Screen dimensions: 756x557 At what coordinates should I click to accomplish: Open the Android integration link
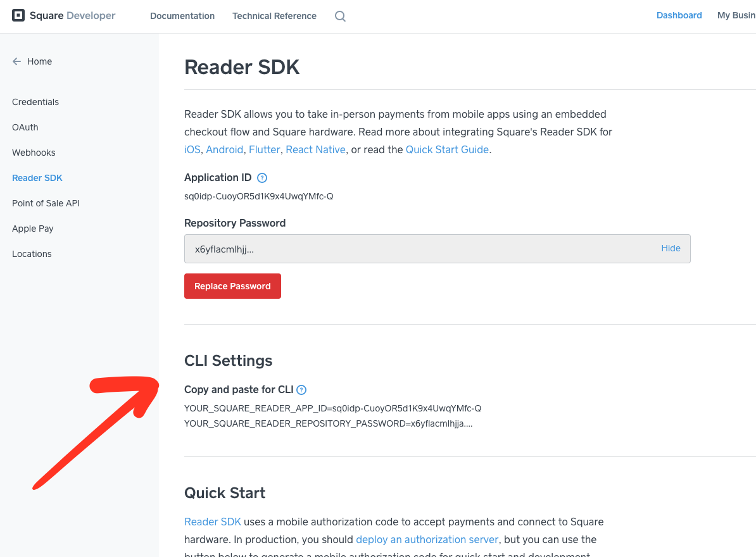tap(225, 149)
